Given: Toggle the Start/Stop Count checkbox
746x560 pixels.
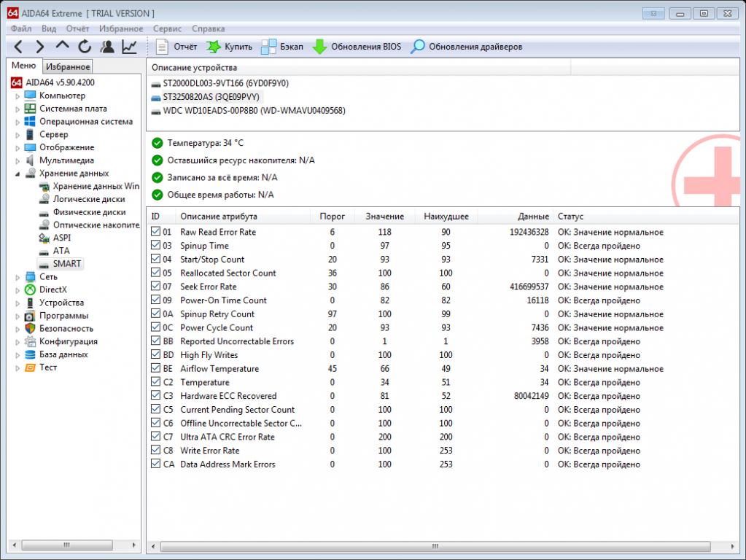Looking at the screenshot, I should (x=155, y=260).
